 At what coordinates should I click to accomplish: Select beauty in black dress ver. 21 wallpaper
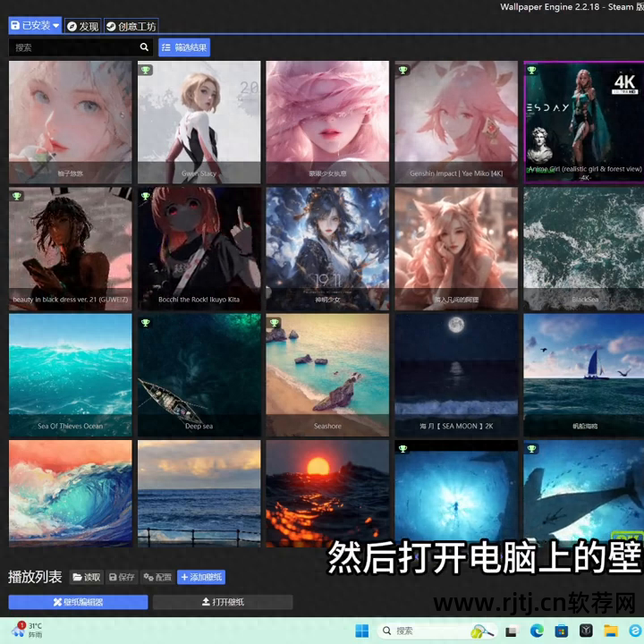point(71,249)
